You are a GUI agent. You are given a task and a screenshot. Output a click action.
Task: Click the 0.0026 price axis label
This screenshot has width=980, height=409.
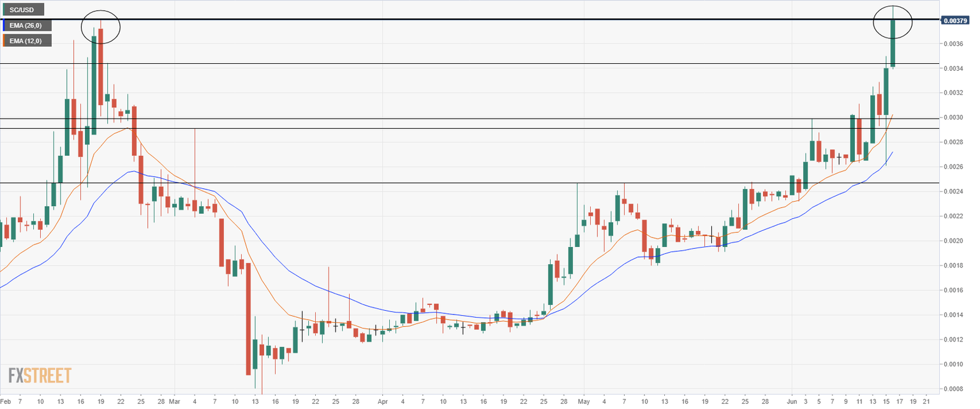coord(954,167)
